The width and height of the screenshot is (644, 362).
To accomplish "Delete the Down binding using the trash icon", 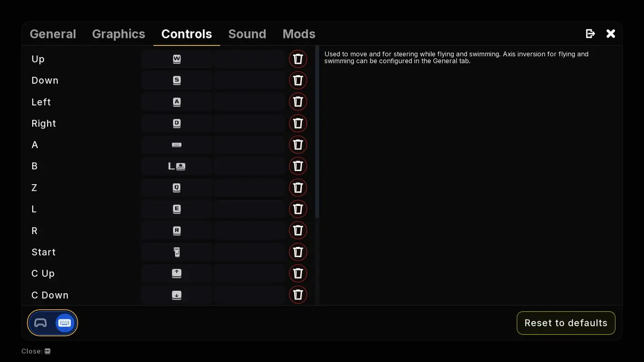I will coord(298,80).
